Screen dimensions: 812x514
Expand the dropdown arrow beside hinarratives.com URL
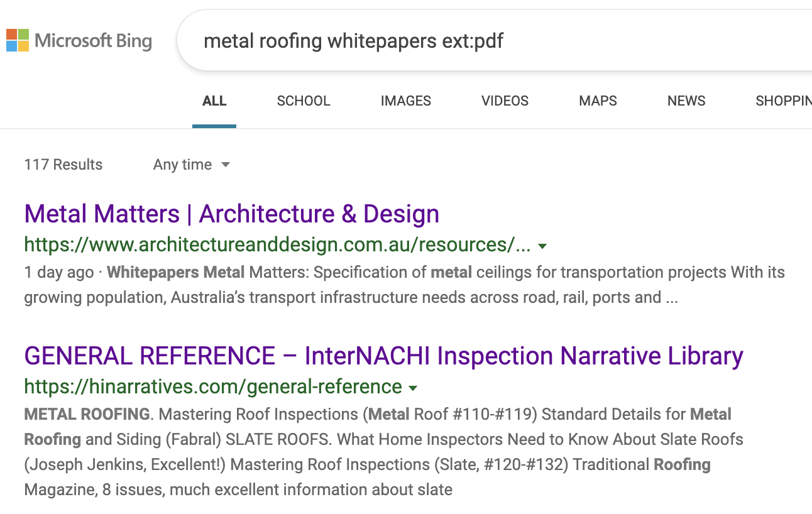pos(413,388)
